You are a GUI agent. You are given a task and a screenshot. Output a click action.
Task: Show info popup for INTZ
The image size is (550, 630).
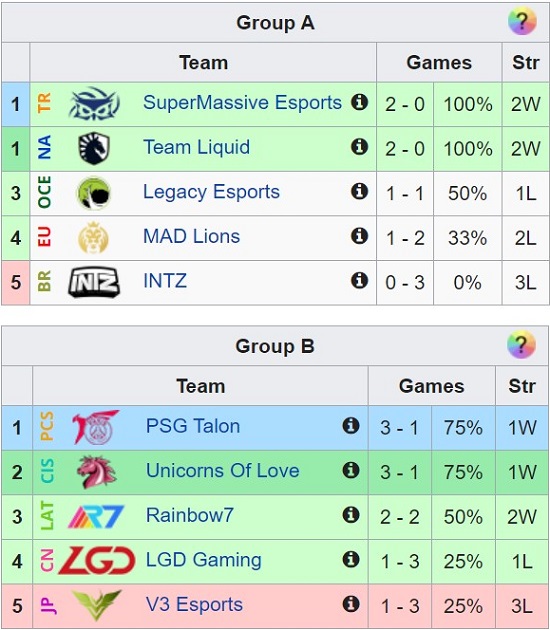click(360, 280)
